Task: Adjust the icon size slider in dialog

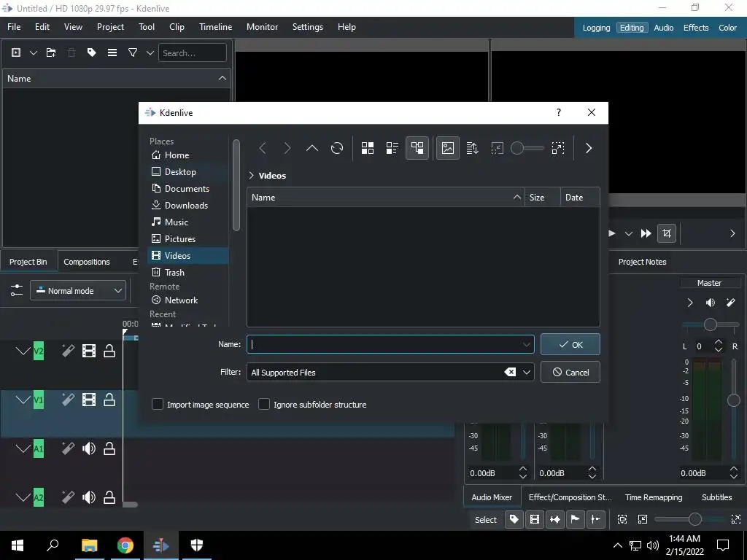Action: [527, 148]
